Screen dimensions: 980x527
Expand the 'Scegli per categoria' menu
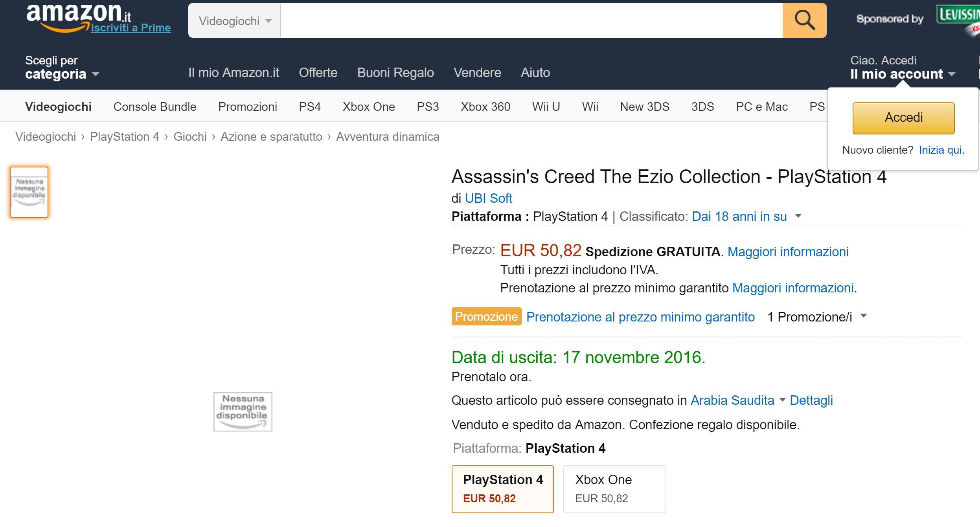(62, 67)
